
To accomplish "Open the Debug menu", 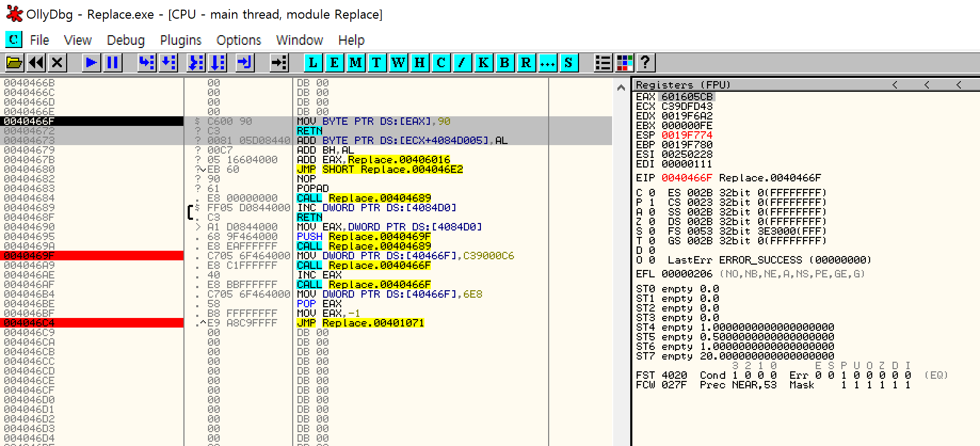I will (126, 40).
